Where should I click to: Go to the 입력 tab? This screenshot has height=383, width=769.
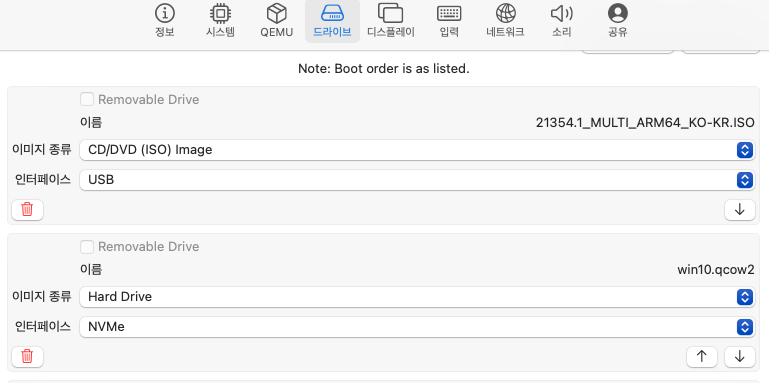[x=449, y=21]
